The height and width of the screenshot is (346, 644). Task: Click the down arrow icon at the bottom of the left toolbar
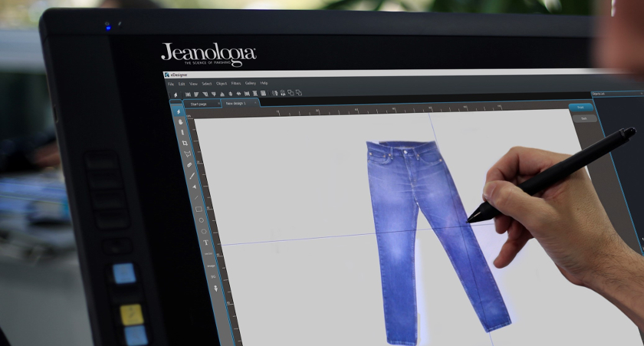[x=216, y=289]
